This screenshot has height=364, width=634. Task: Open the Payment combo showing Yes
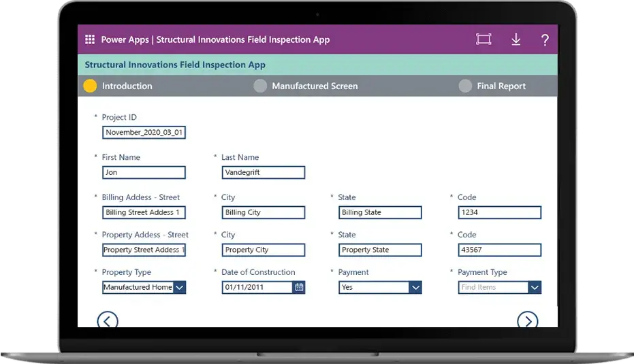tap(380, 287)
